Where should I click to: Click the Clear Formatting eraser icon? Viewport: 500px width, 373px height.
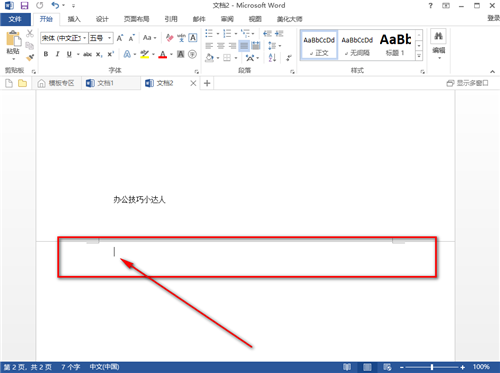(170, 38)
